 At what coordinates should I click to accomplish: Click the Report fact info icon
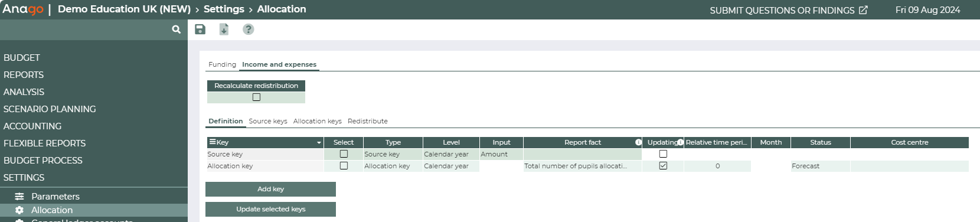[638, 142]
